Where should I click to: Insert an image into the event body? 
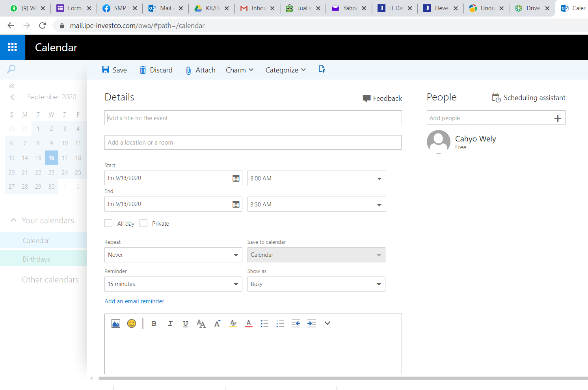pyautogui.click(x=115, y=323)
